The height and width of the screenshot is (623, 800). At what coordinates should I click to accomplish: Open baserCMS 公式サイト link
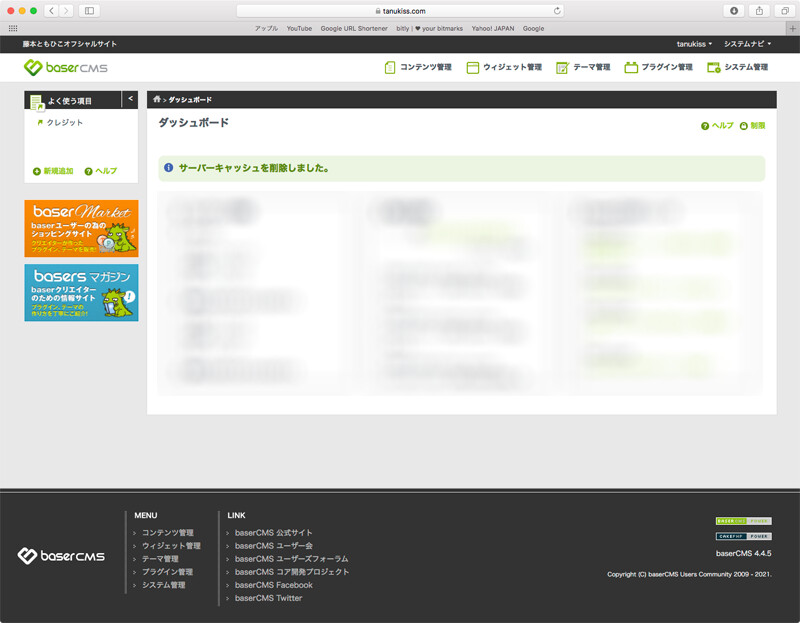point(273,533)
